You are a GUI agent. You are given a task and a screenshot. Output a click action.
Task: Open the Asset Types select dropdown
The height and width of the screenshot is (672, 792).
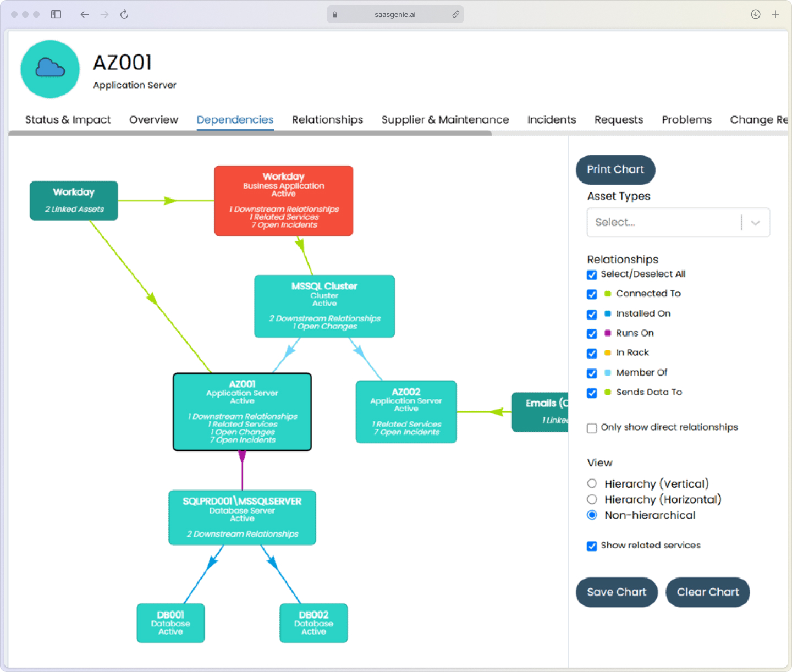(x=678, y=222)
